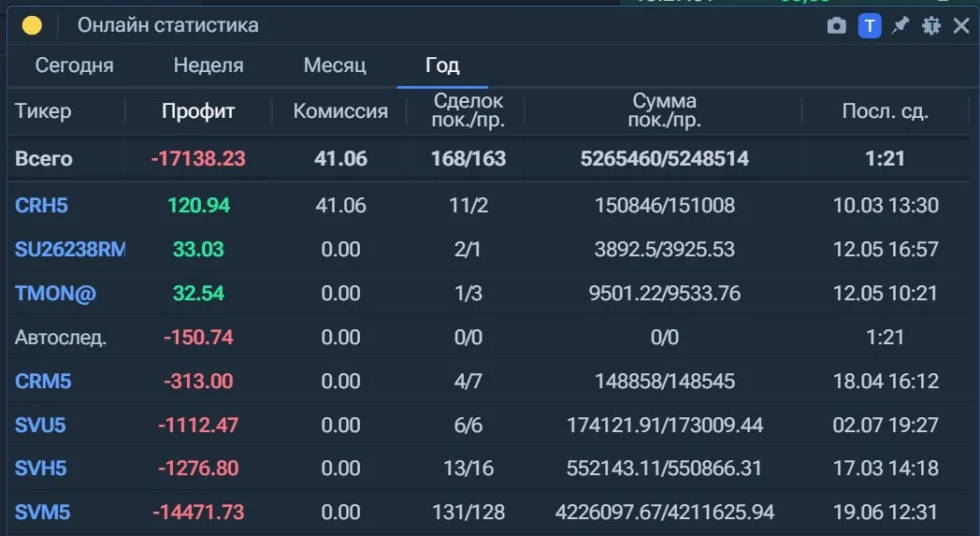Open the CRH5 ticker link
This screenshot has width=980, height=536.
point(41,205)
